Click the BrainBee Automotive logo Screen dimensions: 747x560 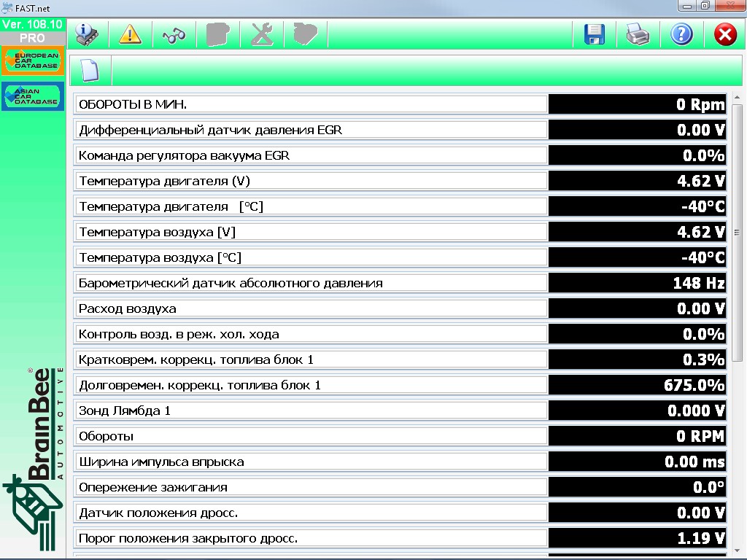tap(33, 459)
